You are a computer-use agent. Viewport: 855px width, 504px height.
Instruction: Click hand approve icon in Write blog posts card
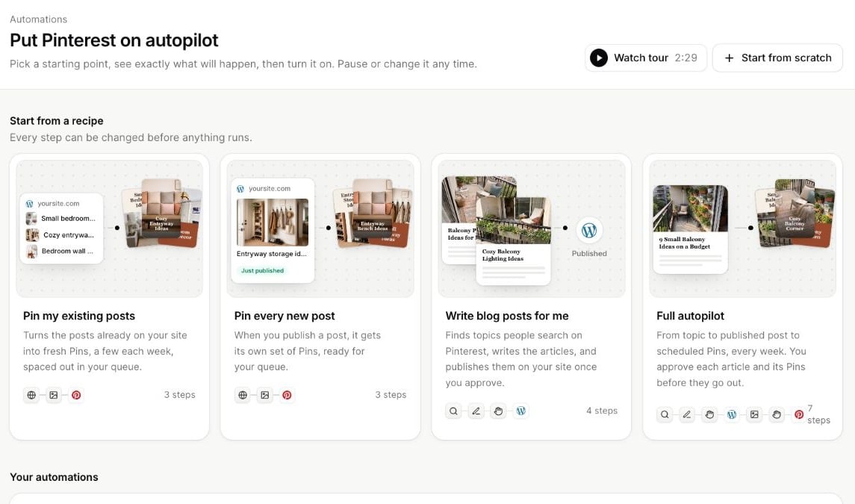pyautogui.click(x=498, y=411)
